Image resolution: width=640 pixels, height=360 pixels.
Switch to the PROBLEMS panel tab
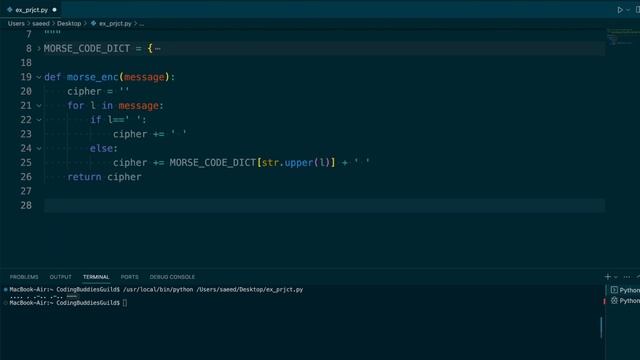click(x=24, y=277)
